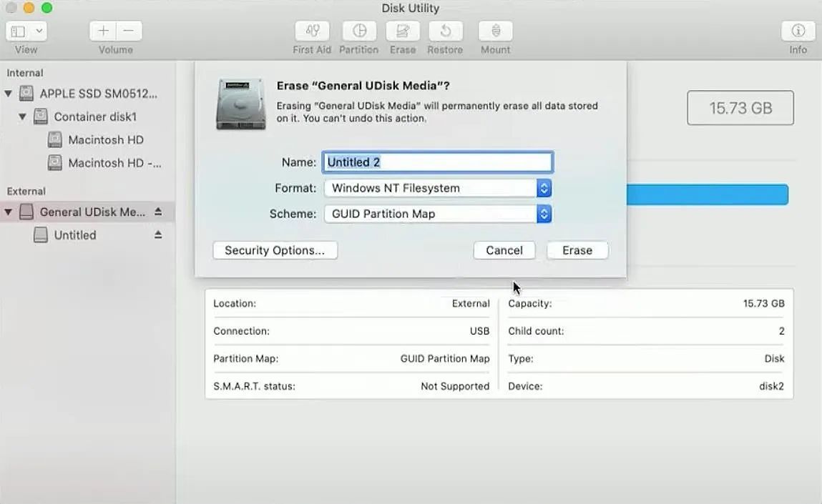Click the Type value Disk
This screenshot has width=822, height=504.
pos(774,358)
